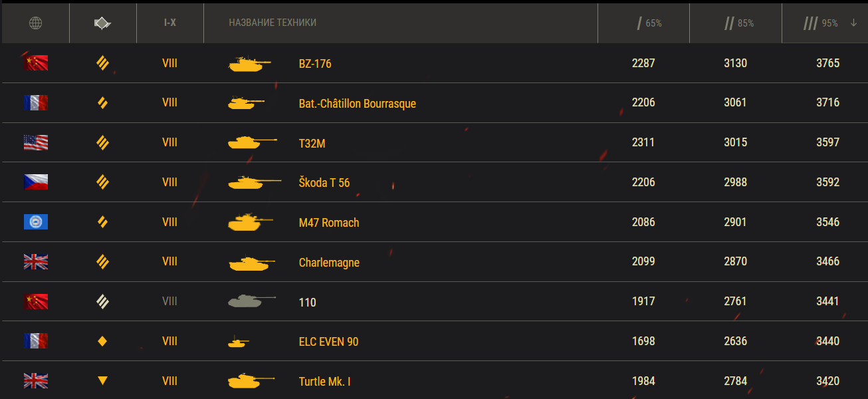Screen dimensions: 868x399
Task: Click the 3765 value in BZ-176 row
Action: point(827,63)
